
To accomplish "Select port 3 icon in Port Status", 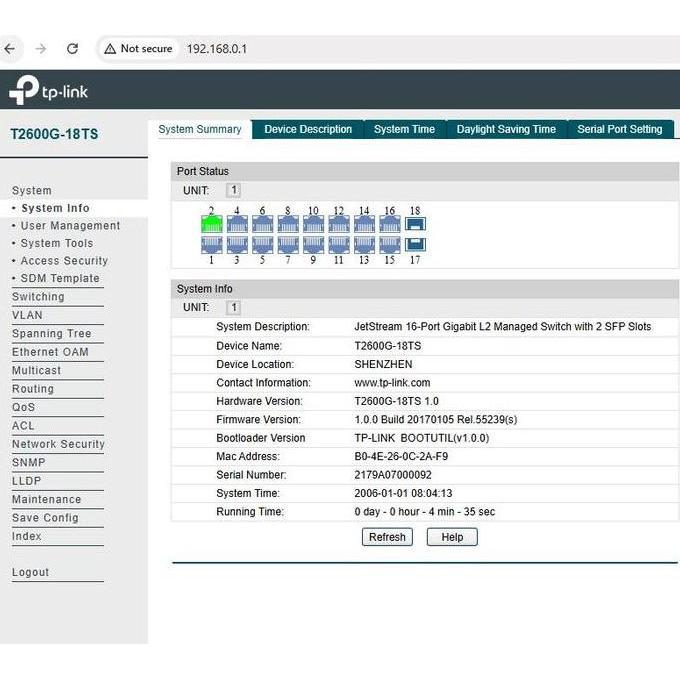I will point(237,245).
